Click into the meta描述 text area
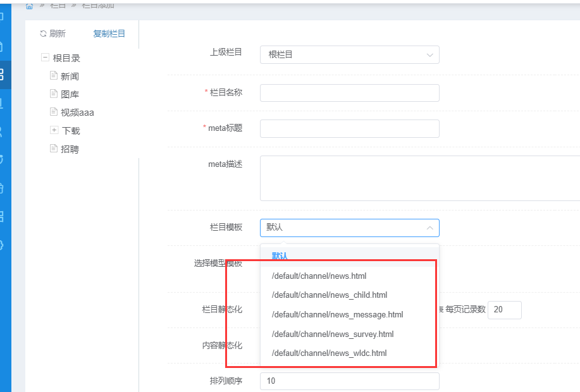This screenshot has width=580, height=392. pyautogui.click(x=420, y=178)
